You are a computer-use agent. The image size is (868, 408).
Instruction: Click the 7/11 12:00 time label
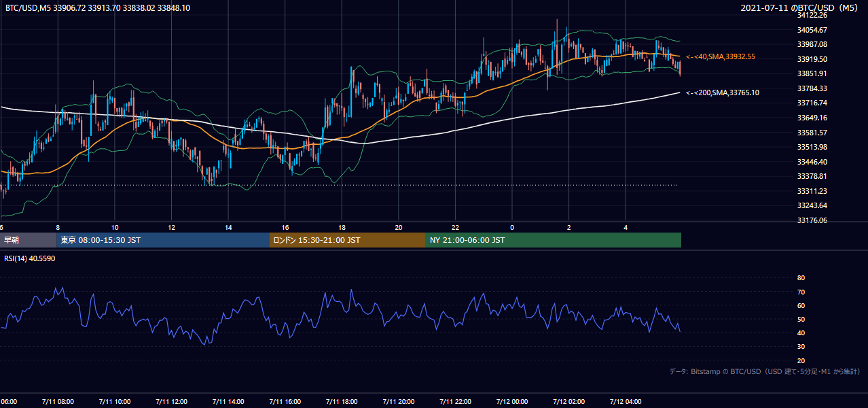click(170, 401)
